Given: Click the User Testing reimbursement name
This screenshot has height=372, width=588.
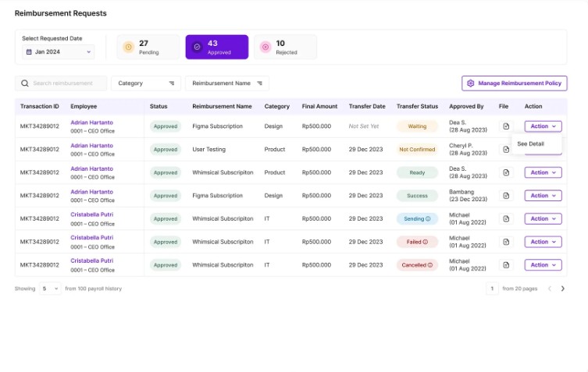Looking at the screenshot, I should coord(208,150).
